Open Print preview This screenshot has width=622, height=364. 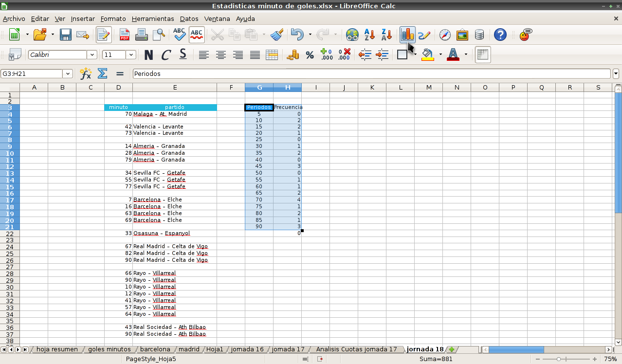(x=159, y=35)
